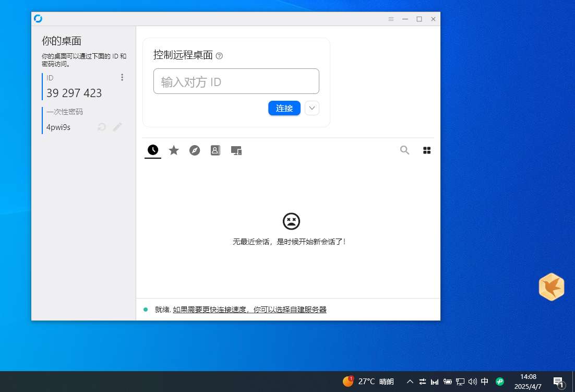This screenshot has height=392, width=575.
Task: Select the ID number 39 297 423
Action: [x=74, y=93]
